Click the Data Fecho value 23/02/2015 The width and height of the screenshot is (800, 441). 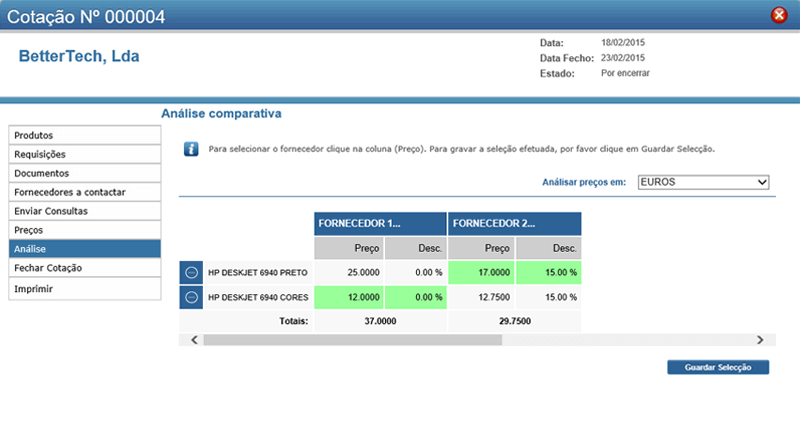click(623, 58)
